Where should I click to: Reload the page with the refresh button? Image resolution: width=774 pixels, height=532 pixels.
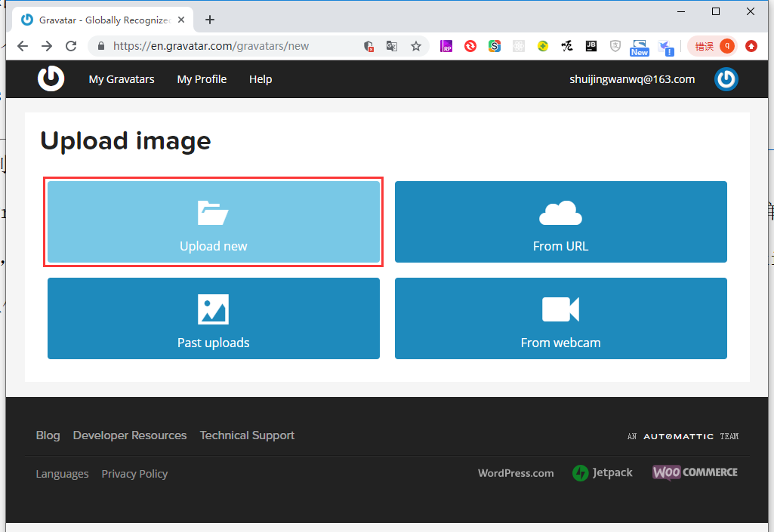pos(71,46)
